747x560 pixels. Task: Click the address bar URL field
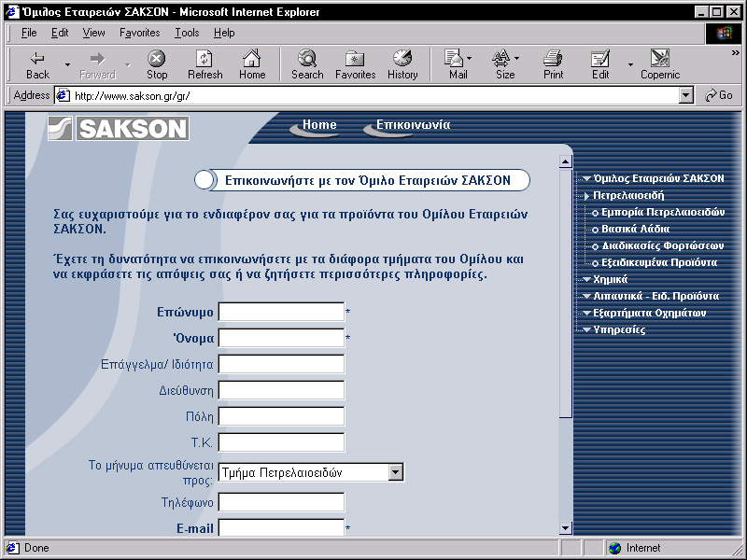coord(375,96)
